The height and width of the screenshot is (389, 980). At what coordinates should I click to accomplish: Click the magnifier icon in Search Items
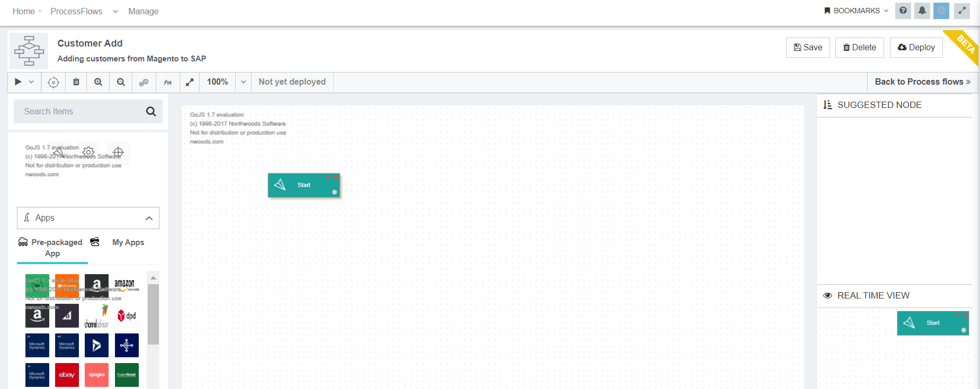click(151, 112)
